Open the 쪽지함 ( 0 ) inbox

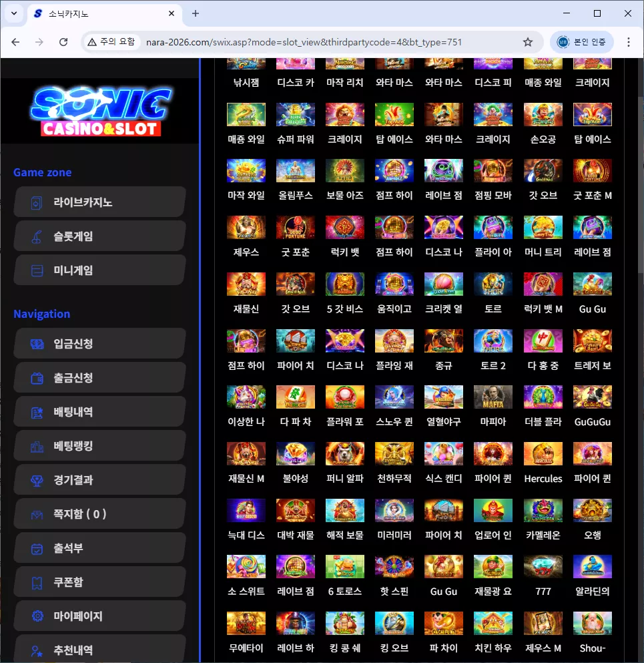click(x=99, y=513)
